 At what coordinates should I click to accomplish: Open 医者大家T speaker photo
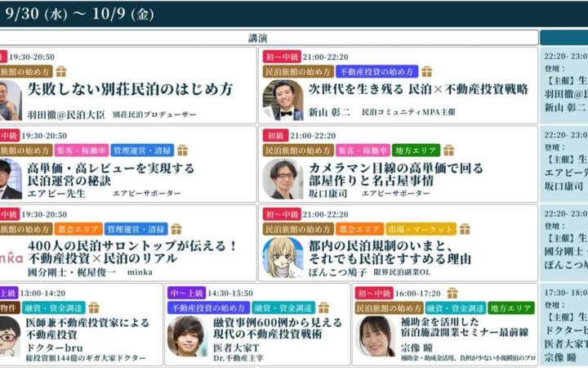(x=187, y=336)
